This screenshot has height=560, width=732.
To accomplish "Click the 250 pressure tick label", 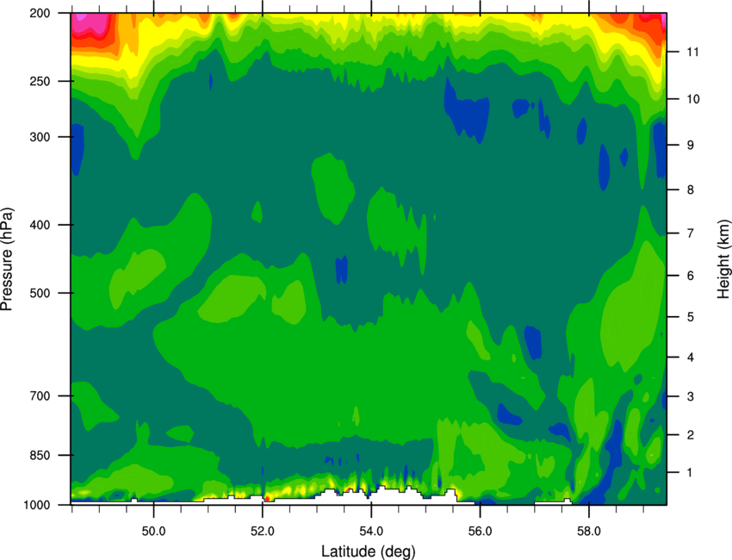I will tap(40, 81).
